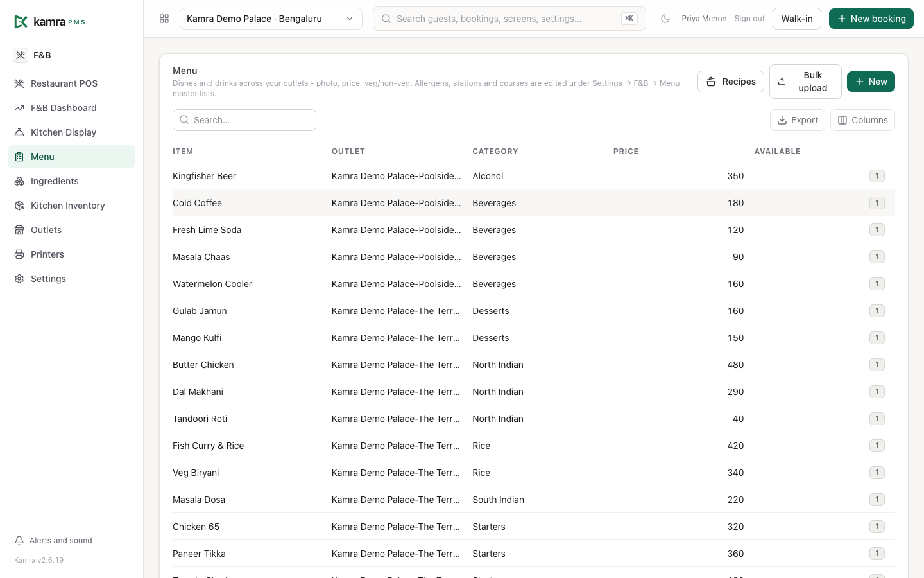Focus the menu search box
This screenshot has width=924, height=578.
pyautogui.click(x=244, y=120)
